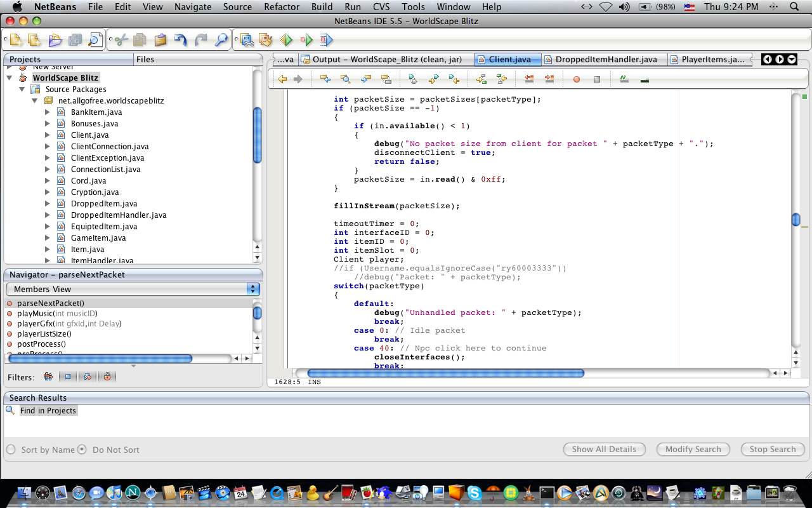This screenshot has height=508, width=812.
Task: Open the Apple menu
Action: 17,7
